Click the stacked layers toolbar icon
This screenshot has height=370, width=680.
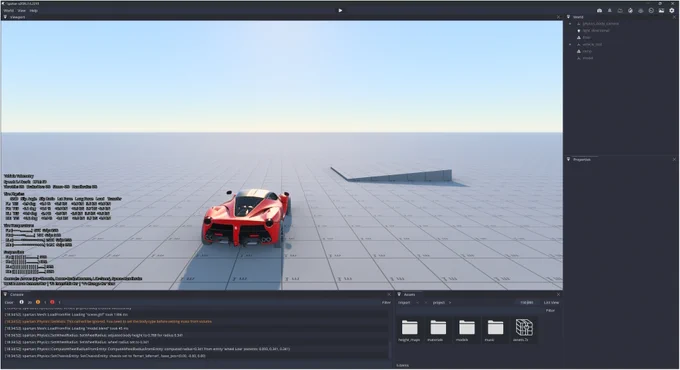[641, 10]
